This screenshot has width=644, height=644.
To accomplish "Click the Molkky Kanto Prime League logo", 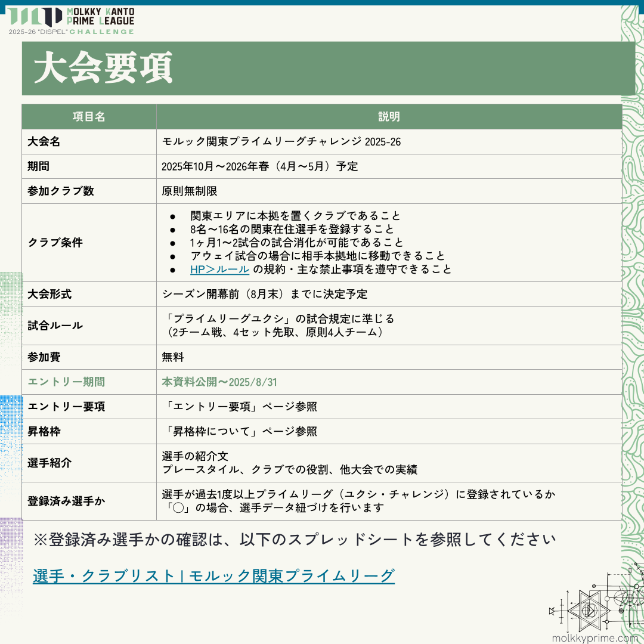I will pos(70,17).
